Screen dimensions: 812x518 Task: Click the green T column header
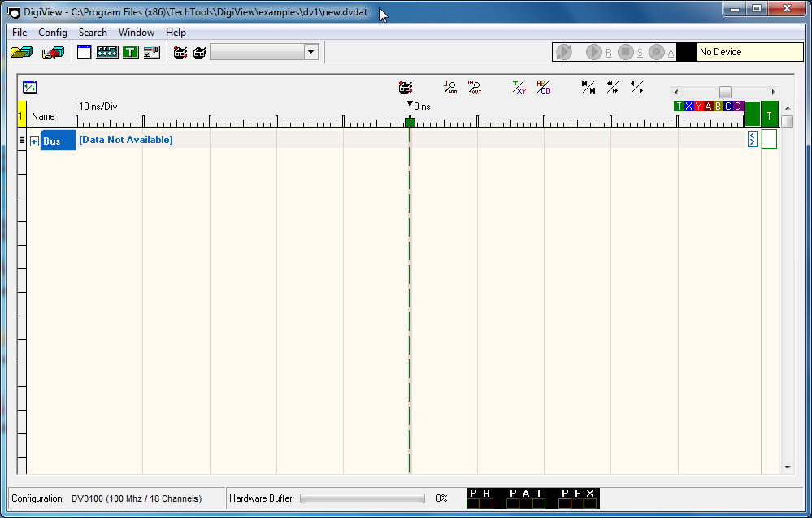tap(770, 115)
